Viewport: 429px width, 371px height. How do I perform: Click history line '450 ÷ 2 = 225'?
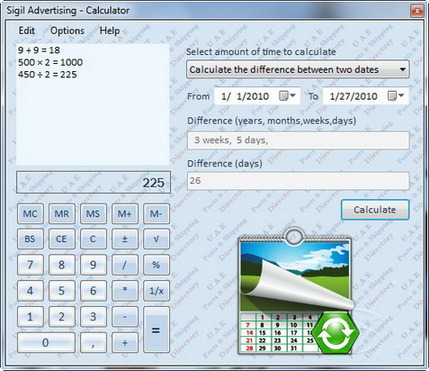click(x=47, y=74)
